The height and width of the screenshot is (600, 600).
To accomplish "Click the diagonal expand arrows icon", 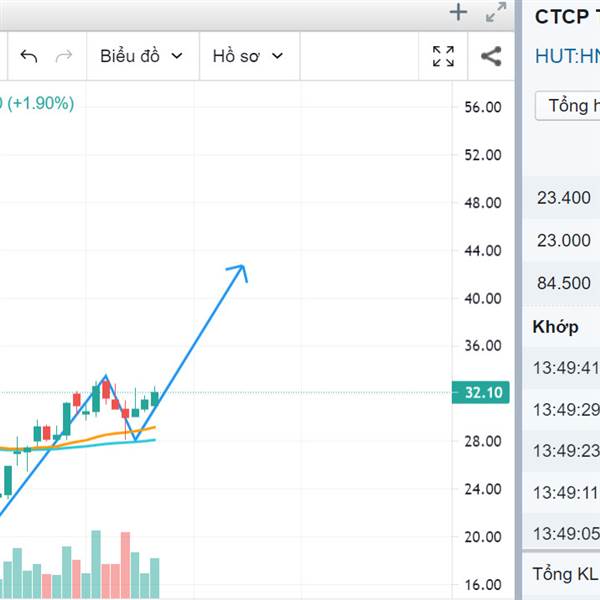I will pyautogui.click(x=496, y=12).
